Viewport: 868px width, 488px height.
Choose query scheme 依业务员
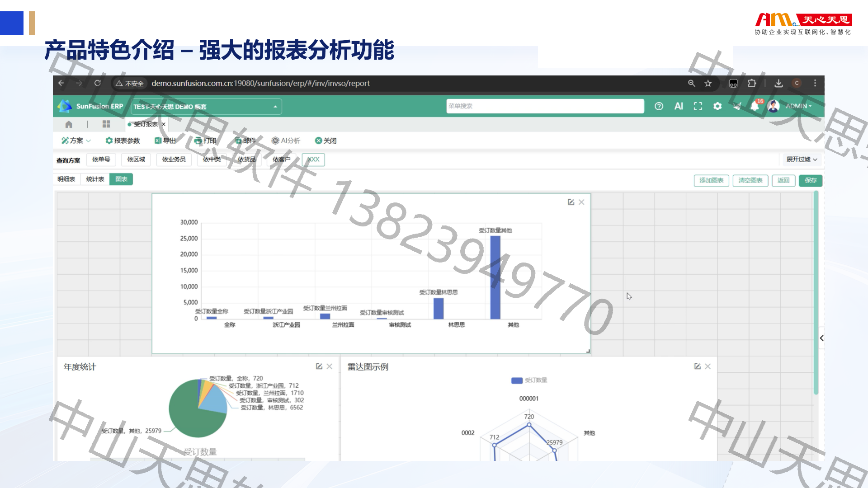click(174, 160)
